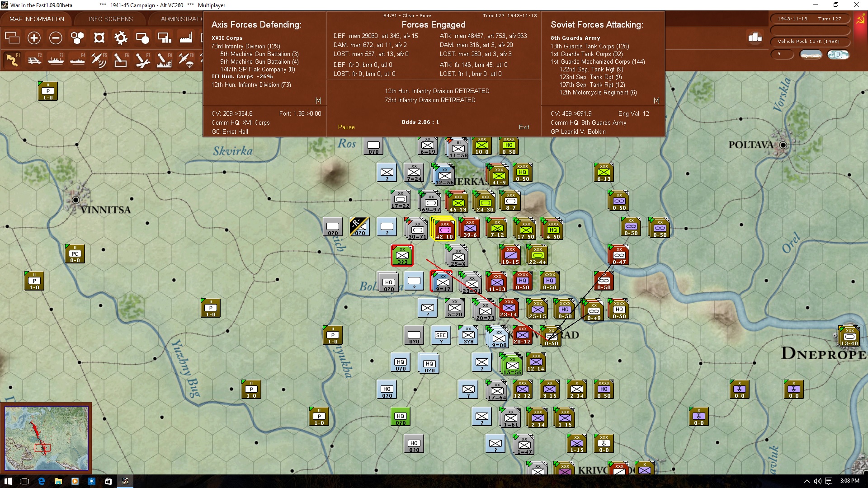The height and width of the screenshot is (488, 868).
Task: Select the zoom in magnifier tool
Action: pos(34,38)
